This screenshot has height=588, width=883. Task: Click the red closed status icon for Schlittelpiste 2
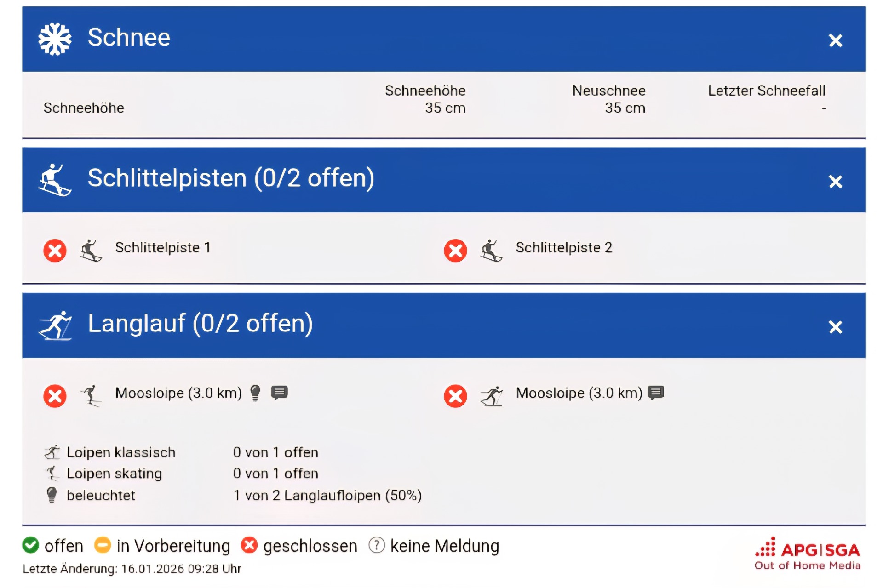pyautogui.click(x=455, y=251)
